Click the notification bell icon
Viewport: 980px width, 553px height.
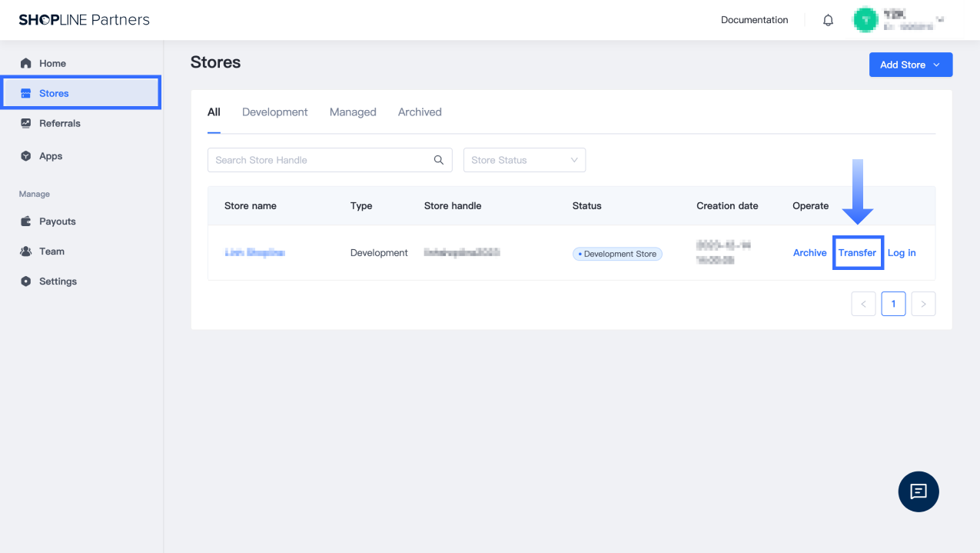pyautogui.click(x=828, y=21)
